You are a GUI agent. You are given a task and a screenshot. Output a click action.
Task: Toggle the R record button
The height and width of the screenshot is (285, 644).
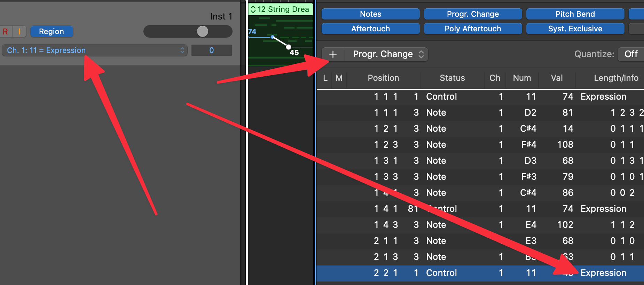(6, 32)
